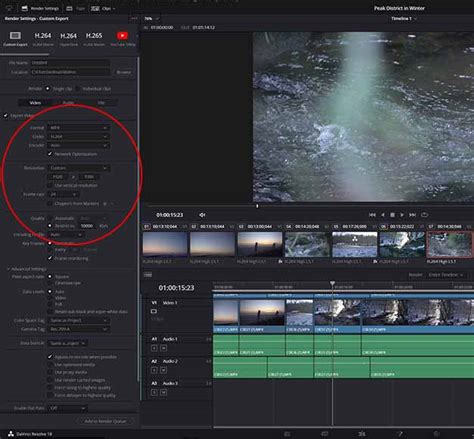The width and height of the screenshot is (474, 439).
Task: Open the Clips dropdown in top toolbar
Action: (103, 8)
